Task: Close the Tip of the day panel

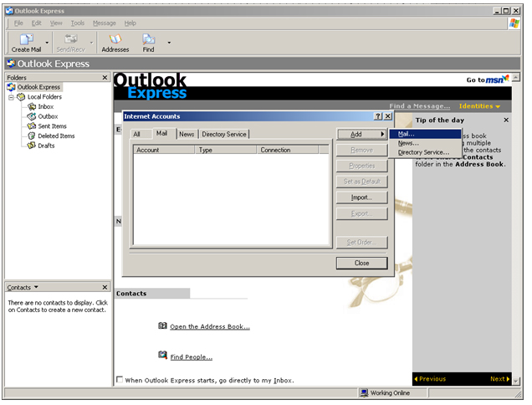Action: point(506,120)
